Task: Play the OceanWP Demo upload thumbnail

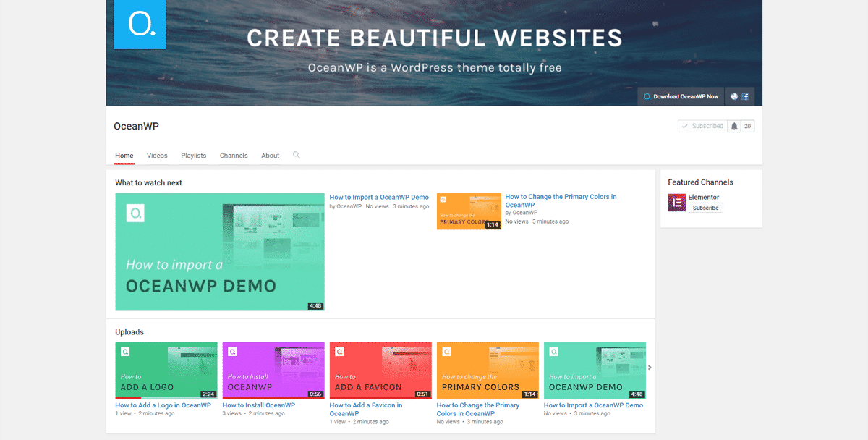Action: (595, 371)
